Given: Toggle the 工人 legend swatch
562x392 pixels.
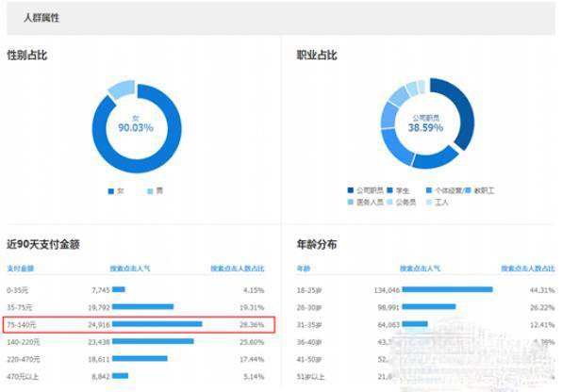Looking at the screenshot, I should tap(429, 202).
